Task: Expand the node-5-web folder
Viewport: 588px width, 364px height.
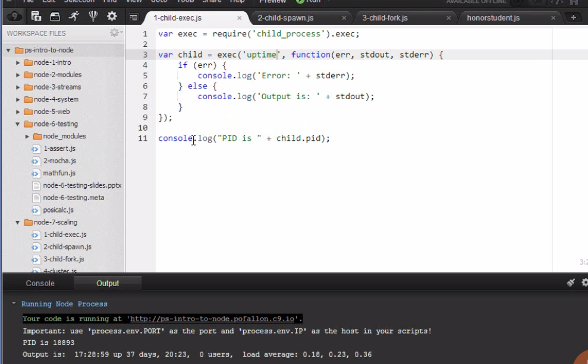Action: coord(18,112)
